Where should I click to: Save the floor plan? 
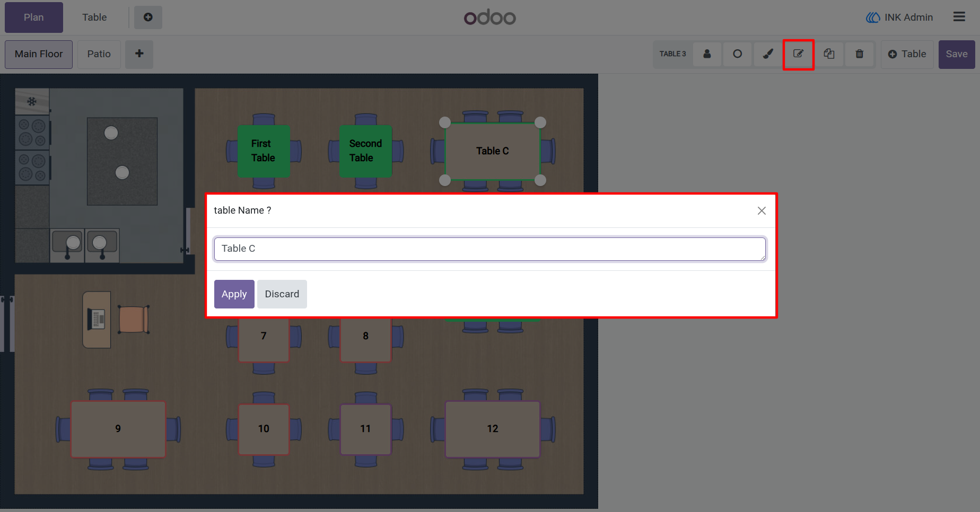[957, 54]
